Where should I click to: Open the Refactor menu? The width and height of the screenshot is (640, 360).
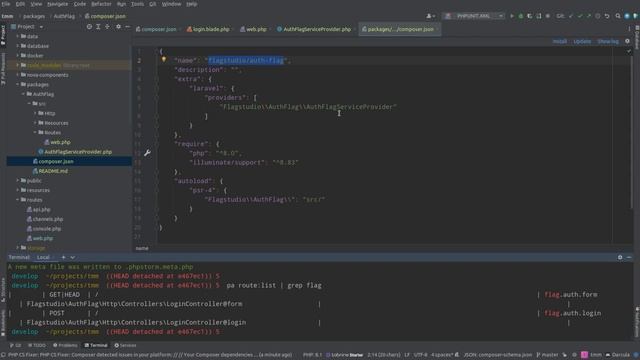click(x=101, y=4)
